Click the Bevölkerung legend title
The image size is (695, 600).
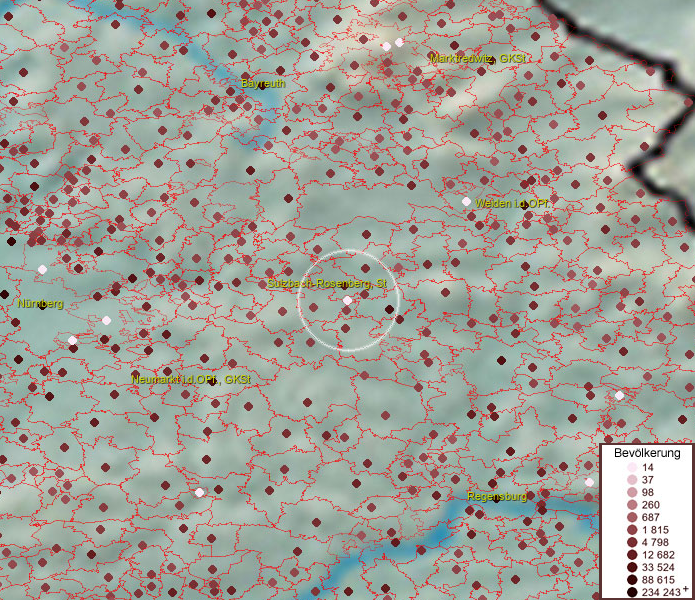pos(647,453)
